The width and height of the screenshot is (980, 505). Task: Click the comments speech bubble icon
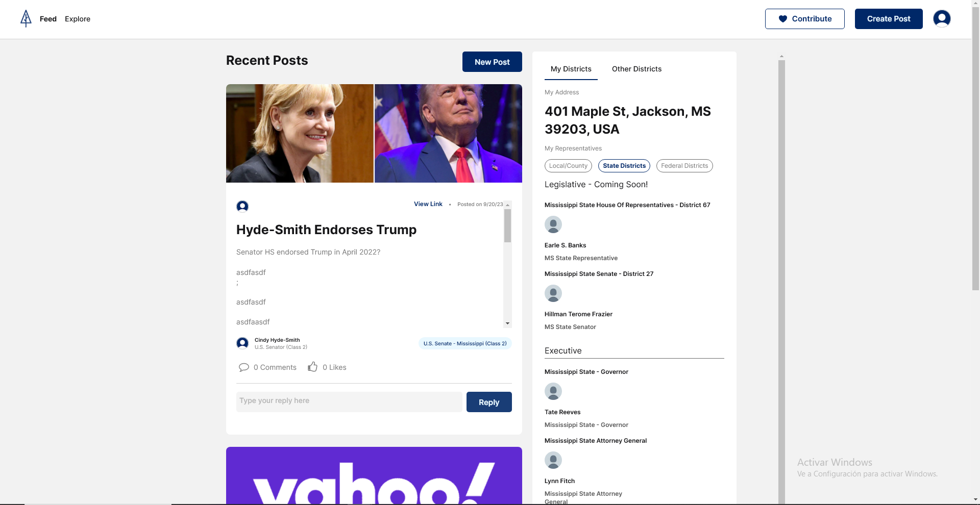coord(244,367)
